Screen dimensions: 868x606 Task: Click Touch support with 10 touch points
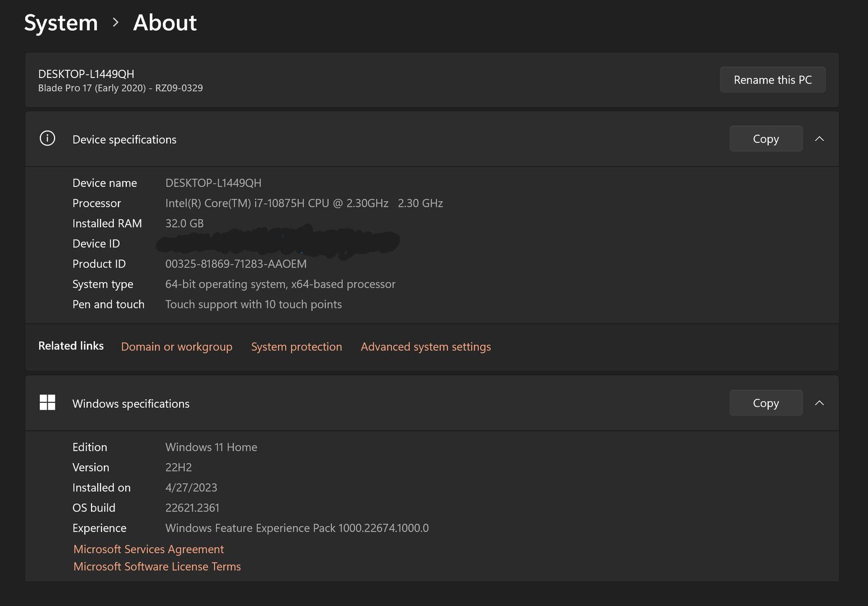click(254, 304)
